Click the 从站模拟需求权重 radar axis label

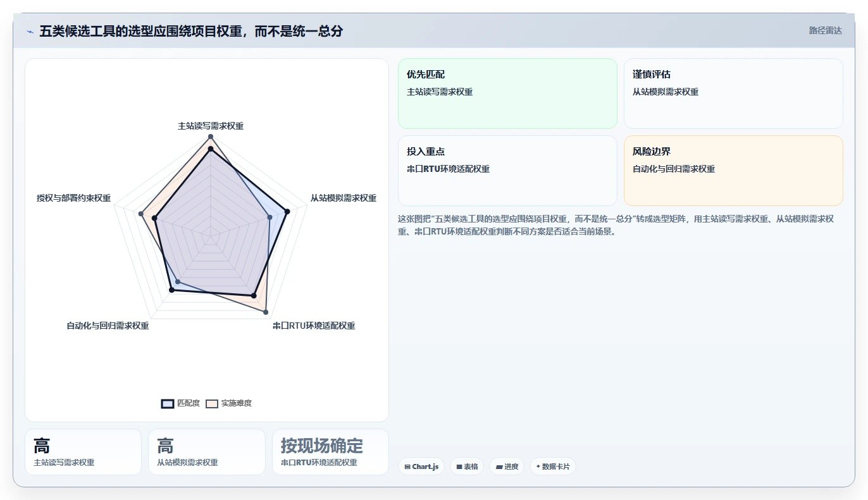point(344,198)
